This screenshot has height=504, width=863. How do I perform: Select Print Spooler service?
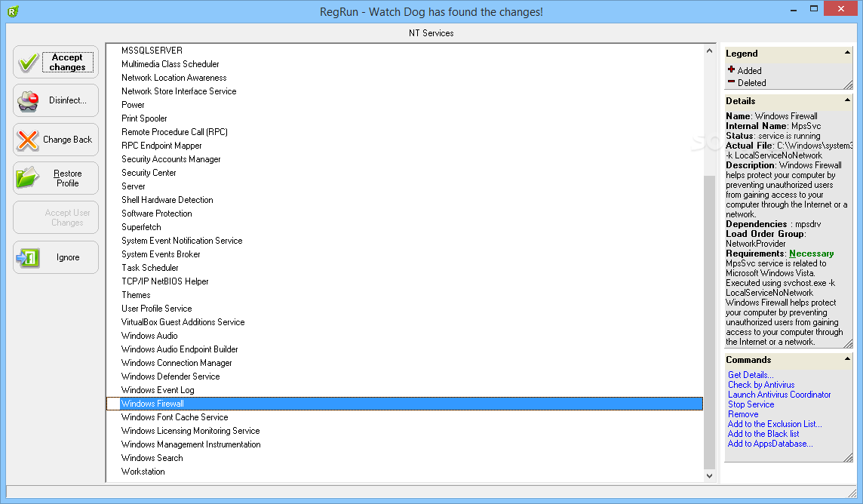pyautogui.click(x=144, y=118)
